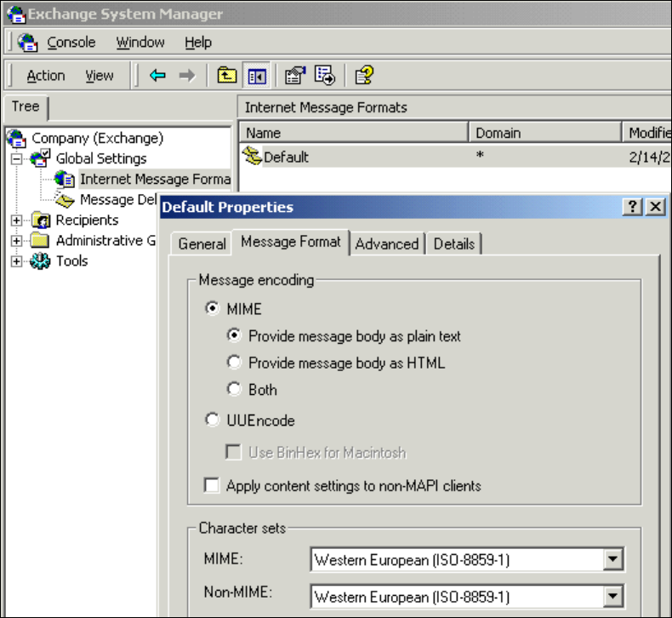672x618 pixels.
Task: Select Provide message body as plain text
Action: [234, 335]
